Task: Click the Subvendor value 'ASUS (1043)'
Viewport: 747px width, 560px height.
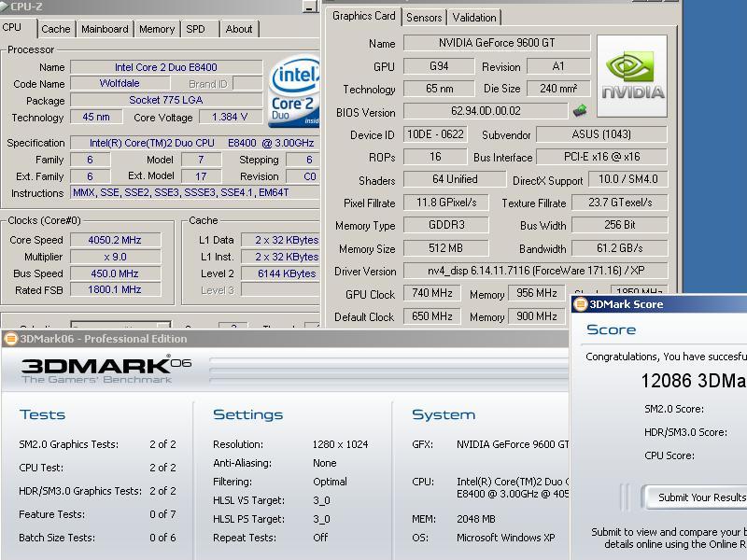Action: tap(601, 134)
